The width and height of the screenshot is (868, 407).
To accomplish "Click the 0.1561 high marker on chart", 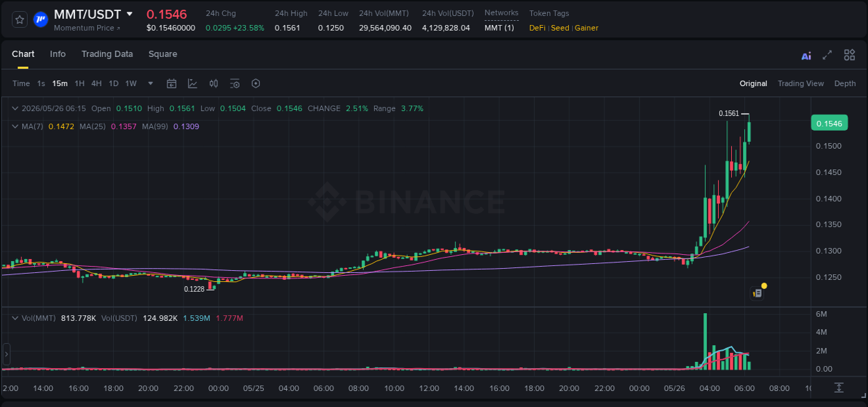I will [x=728, y=113].
